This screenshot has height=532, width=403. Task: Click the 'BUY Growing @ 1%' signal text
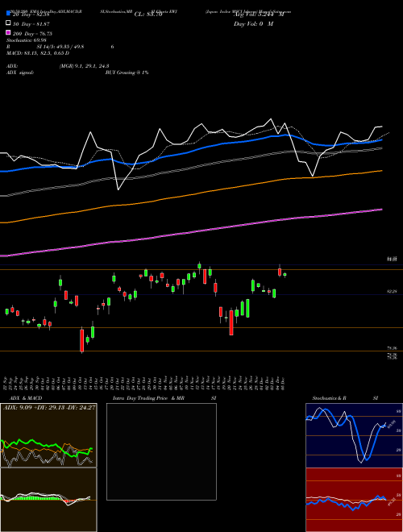point(127,73)
